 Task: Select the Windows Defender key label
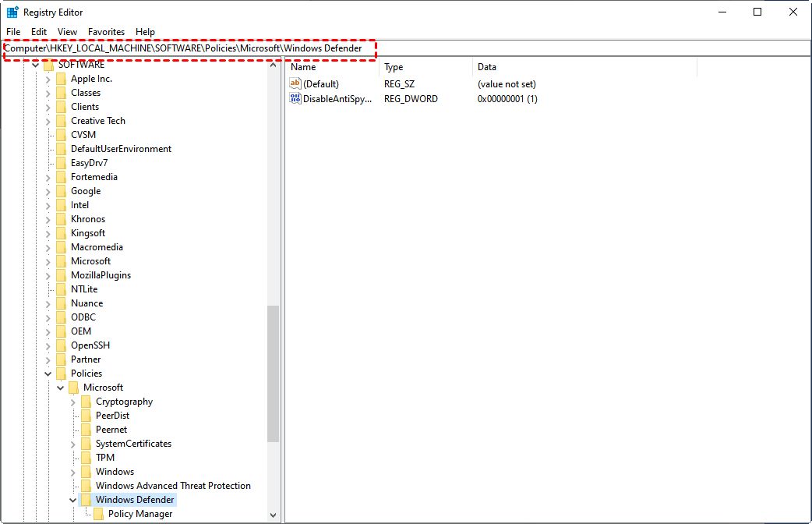click(135, 500)
